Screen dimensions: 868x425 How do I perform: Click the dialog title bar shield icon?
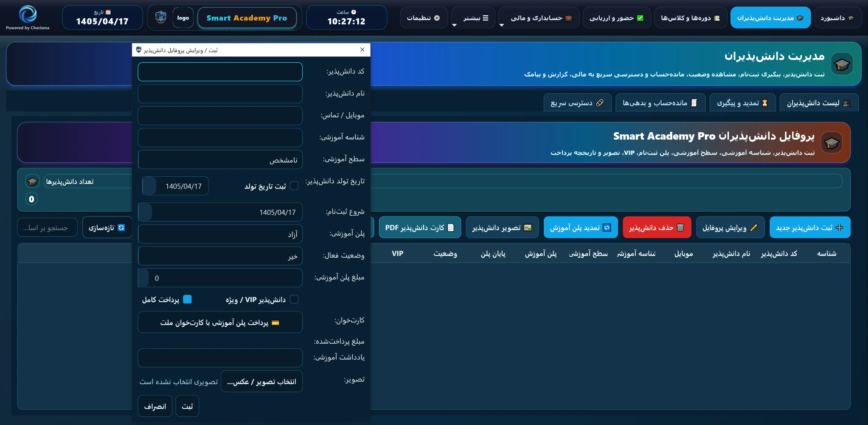[x=139, y=50]
